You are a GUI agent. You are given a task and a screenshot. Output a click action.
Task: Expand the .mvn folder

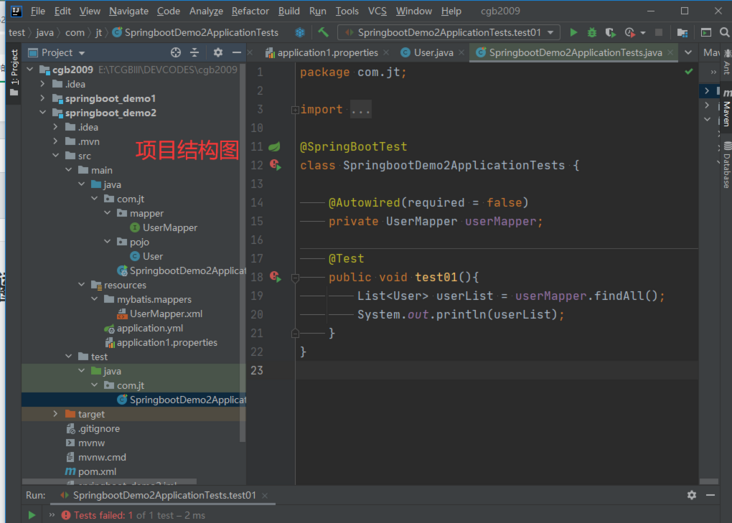pyautogui.click(x=56, y=141)
